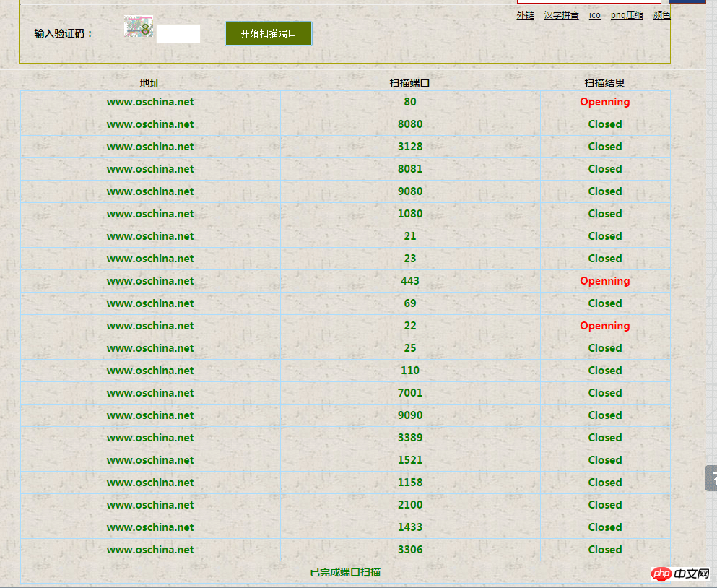The image size is (717, 588).
Task: Select port 9080 cell
Action: pyautogui.click(x=410, y=191)
